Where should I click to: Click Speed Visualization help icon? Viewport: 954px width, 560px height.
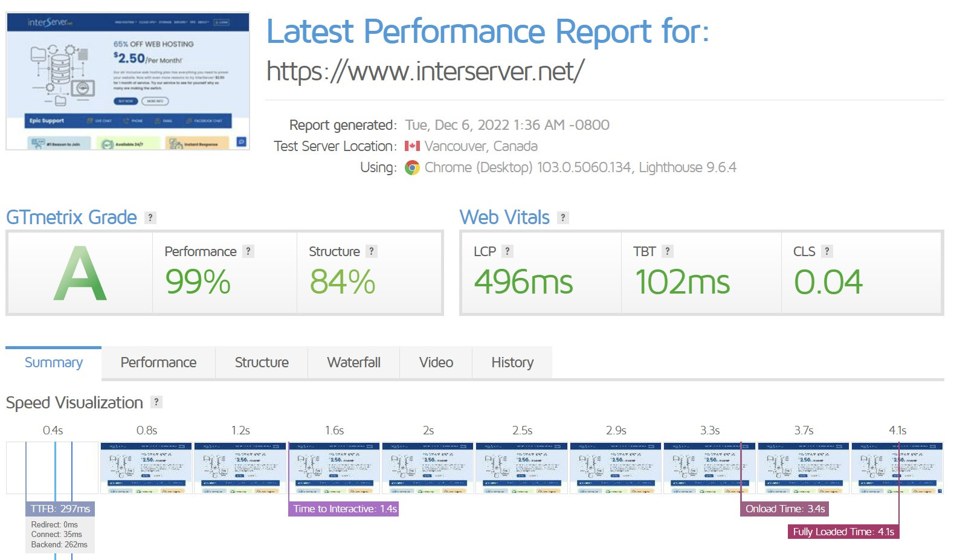click(156, 402)
